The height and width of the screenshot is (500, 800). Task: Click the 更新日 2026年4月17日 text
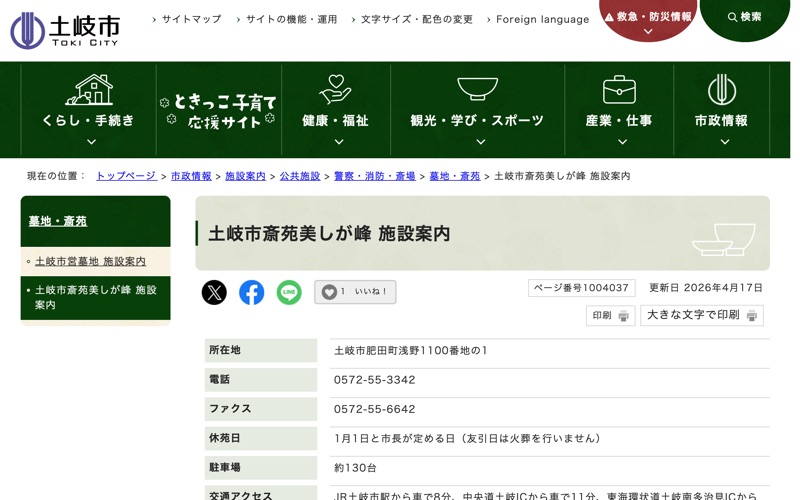(706, 288)
